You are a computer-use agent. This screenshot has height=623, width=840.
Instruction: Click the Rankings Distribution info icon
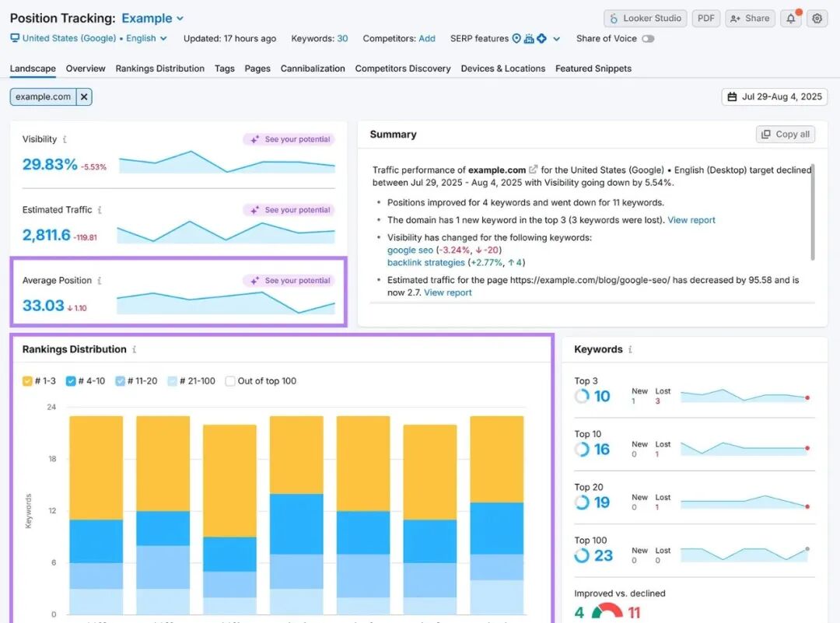click(x=134, y=349)
